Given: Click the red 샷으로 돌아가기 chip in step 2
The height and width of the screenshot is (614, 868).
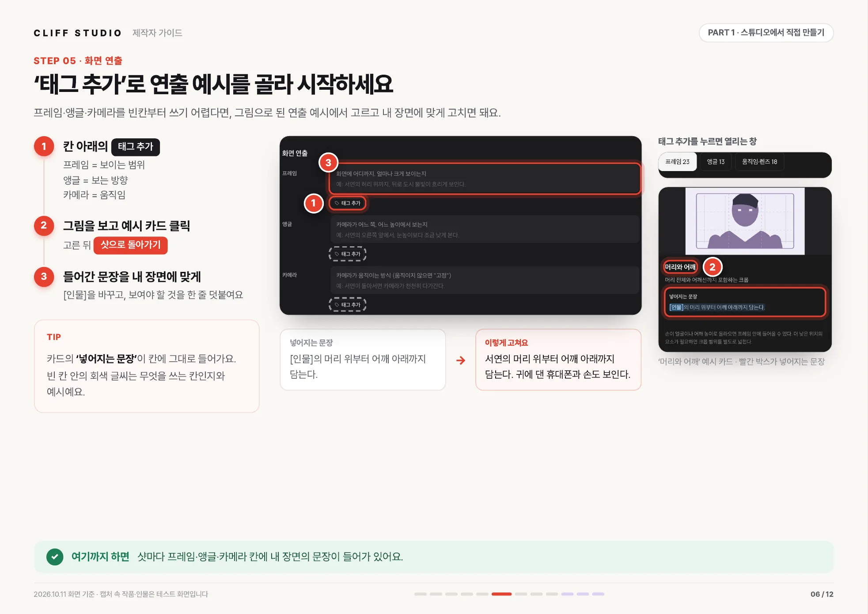Looking at the screenshot, I should tap(130, 245).
